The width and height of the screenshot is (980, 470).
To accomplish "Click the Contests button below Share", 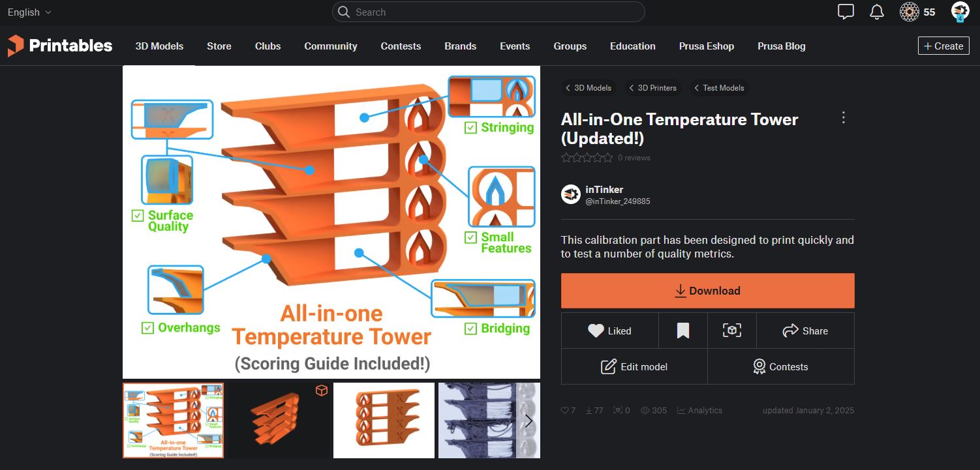I will (781, 366).
